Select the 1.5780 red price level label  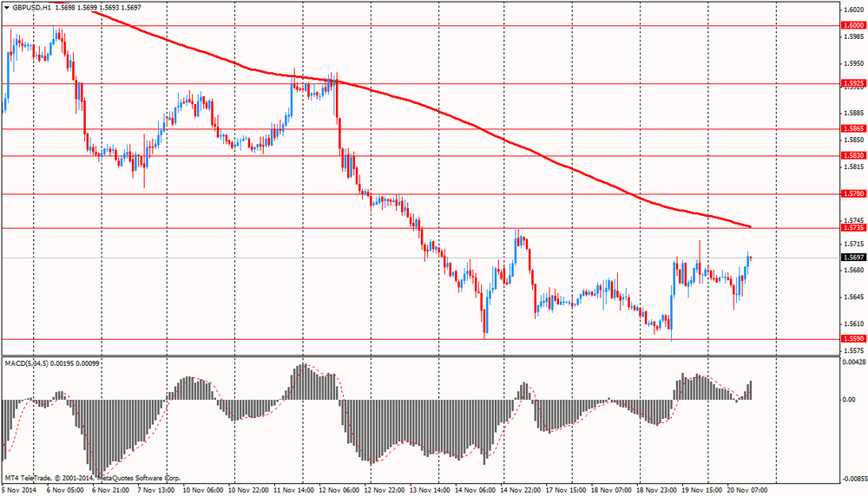(853, 193)
